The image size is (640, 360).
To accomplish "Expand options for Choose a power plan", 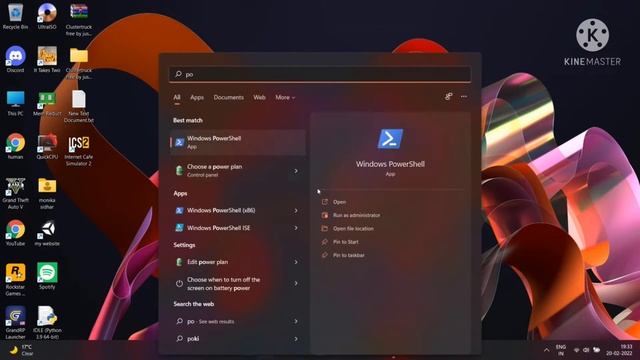I will (x=296, y=171).
